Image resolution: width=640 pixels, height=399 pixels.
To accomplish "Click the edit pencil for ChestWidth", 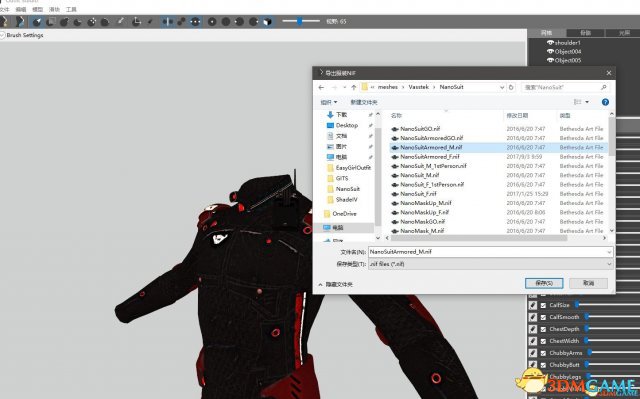I will pyautogui.click(x=533, y=341).
